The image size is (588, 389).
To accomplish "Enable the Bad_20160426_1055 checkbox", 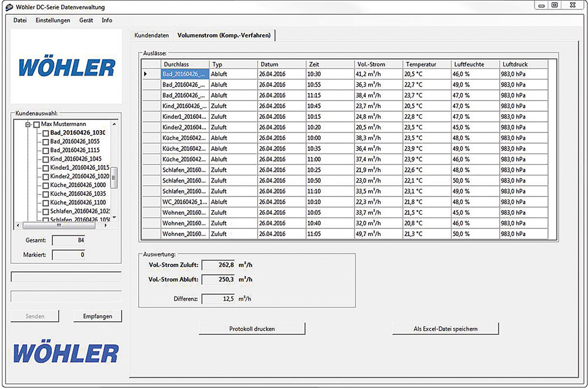I will pos(45,142).
